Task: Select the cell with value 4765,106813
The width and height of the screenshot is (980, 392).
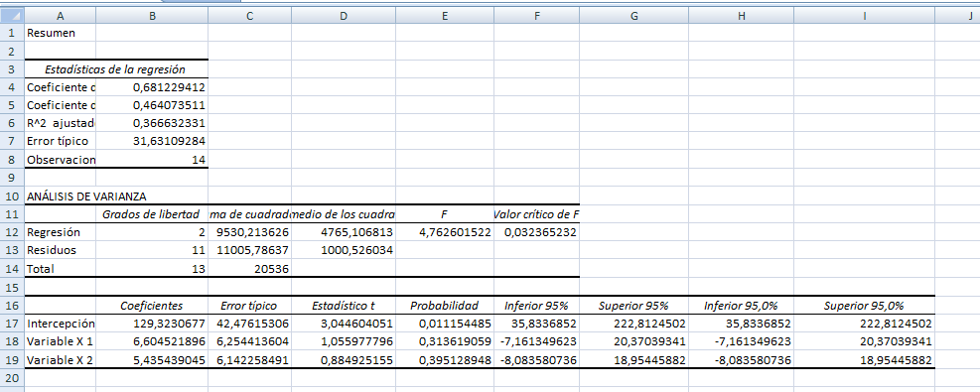Action: coord(344,232)
